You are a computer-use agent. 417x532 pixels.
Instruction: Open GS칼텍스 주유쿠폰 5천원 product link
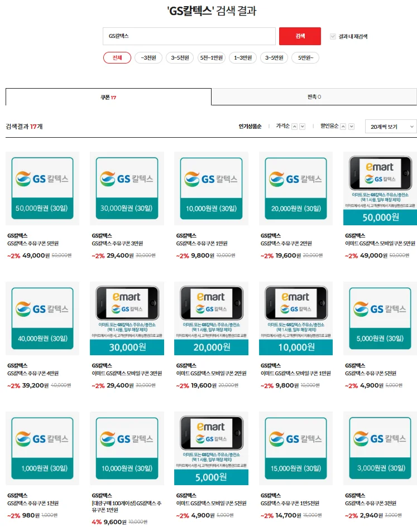(x=371, y=373)
